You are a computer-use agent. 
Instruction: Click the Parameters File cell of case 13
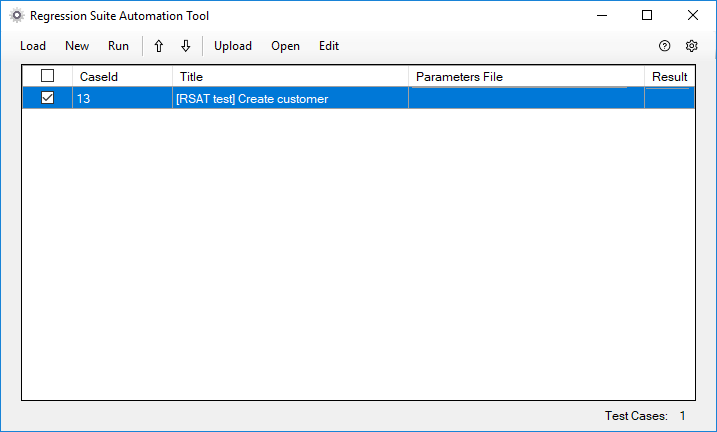click(526, 98)
